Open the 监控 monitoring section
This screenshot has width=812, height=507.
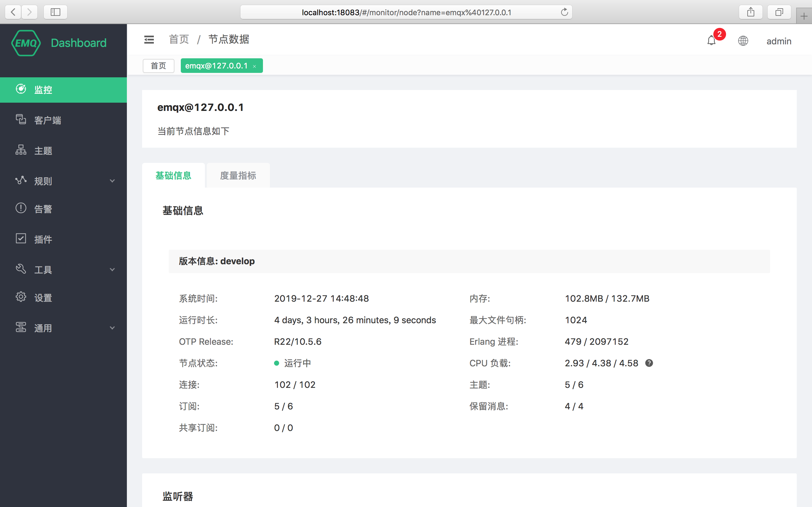coord(43,90)
